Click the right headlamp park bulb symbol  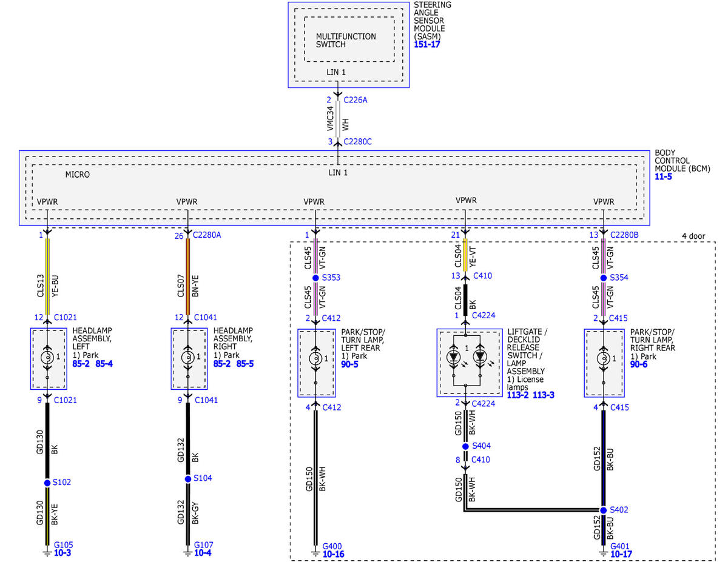click(x=188, y=358)
